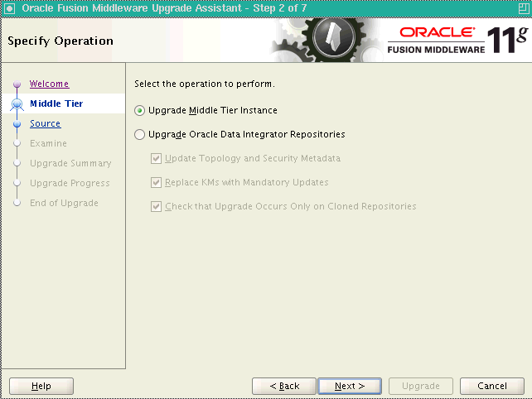Toggle Check that Upgrade Occurs Only on Cloned Repositories
The image size is (532, 399).
click(156, 206)
